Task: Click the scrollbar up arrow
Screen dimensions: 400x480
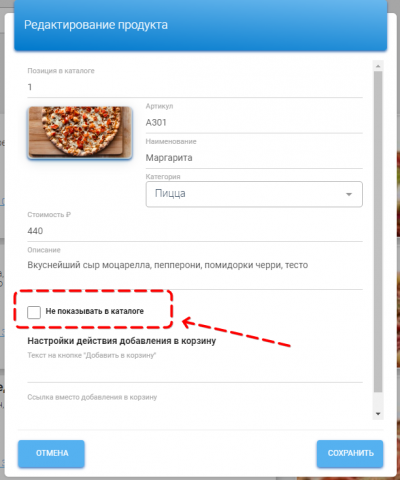Action: click(x=378, y=66)
